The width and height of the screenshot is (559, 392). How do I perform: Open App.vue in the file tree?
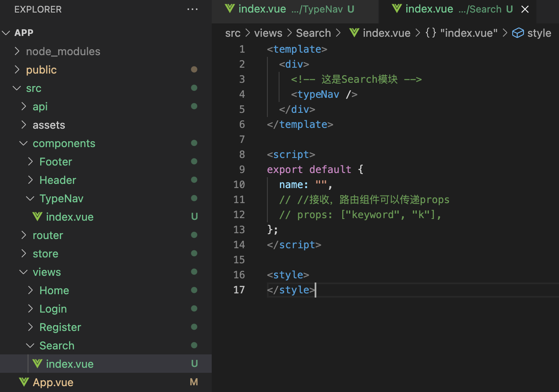(53, 382)
